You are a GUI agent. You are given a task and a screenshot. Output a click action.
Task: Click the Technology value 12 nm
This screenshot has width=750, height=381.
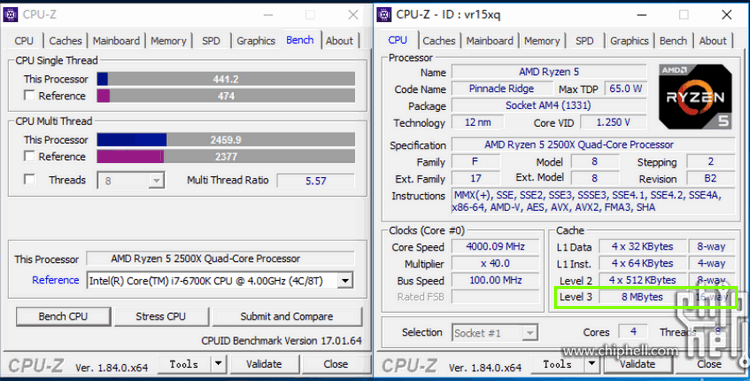point(478,122)
